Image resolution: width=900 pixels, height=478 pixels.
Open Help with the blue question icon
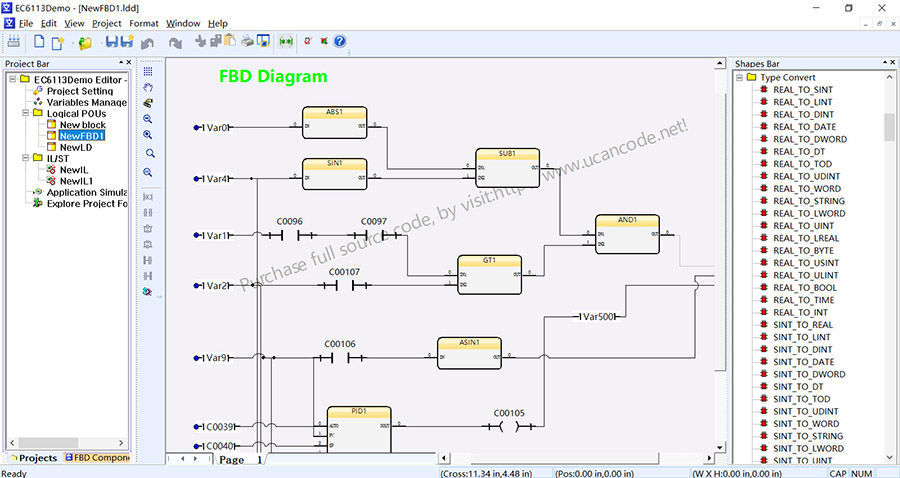(340, 41)
